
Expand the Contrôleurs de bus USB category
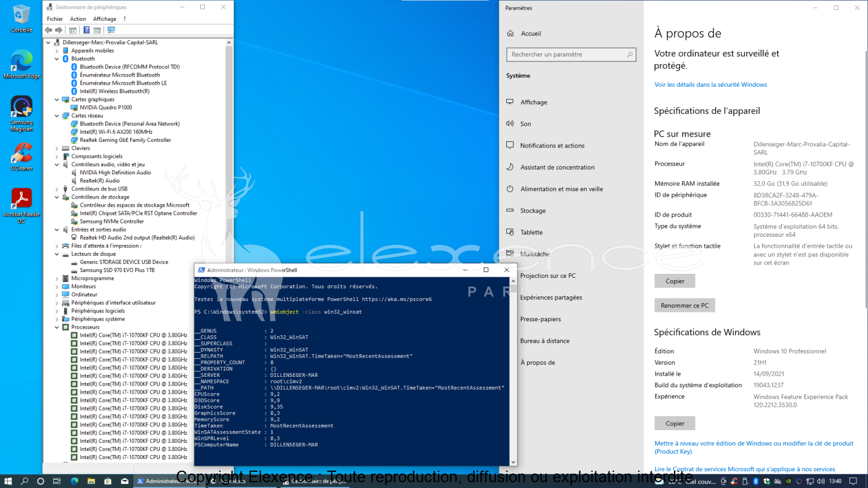click(57, 189)
